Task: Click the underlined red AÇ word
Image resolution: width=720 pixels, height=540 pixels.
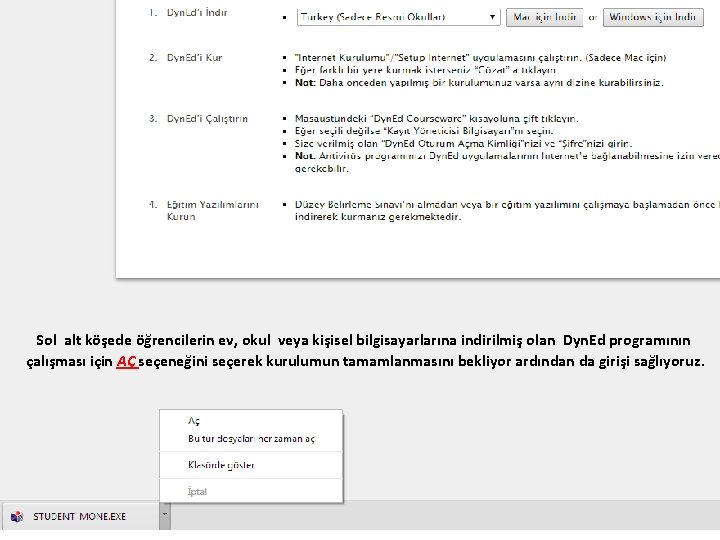Action: point(127,361)
